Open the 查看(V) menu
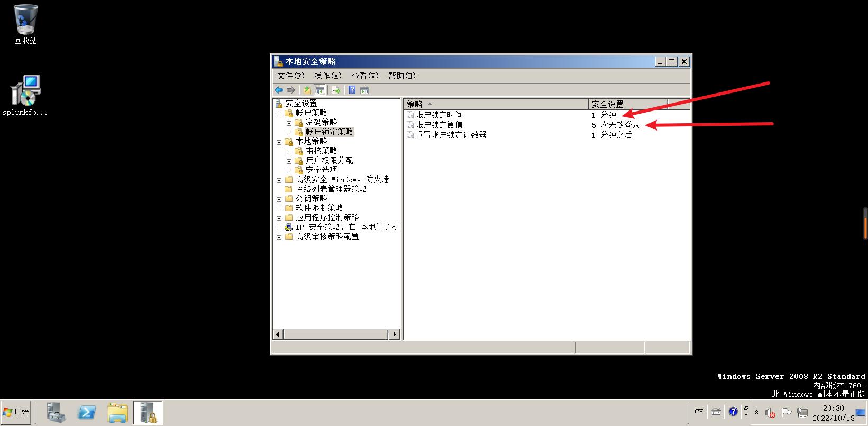The width and height of the screenshot is (868, 426). click(x=365, y=76)
